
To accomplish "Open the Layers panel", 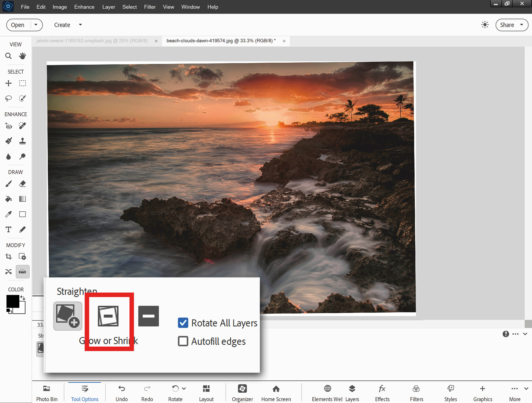I will 352,393.
